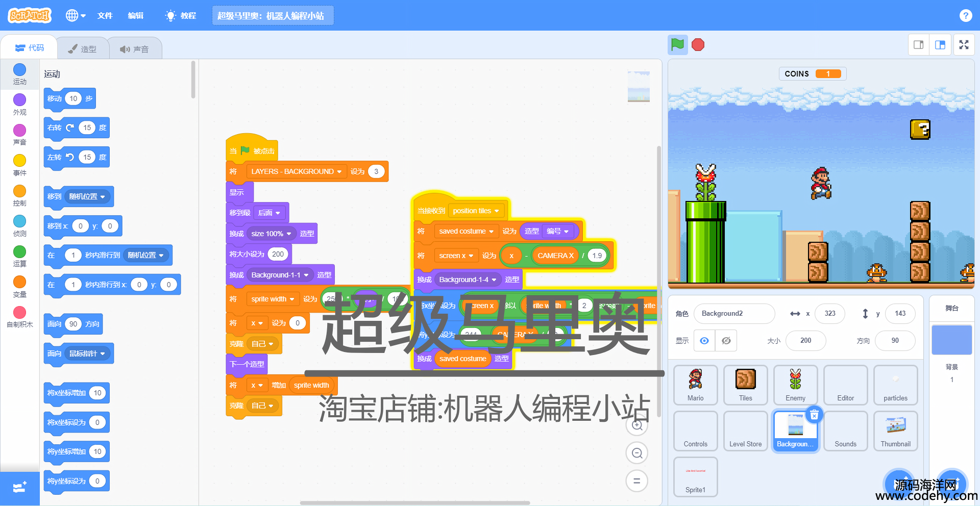
Task: Open size 100% costume dropdown
Action: (271, 234)
